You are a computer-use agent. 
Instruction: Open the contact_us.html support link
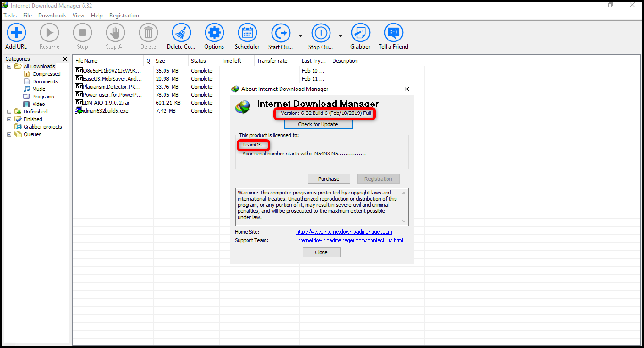tap(349, 240)
